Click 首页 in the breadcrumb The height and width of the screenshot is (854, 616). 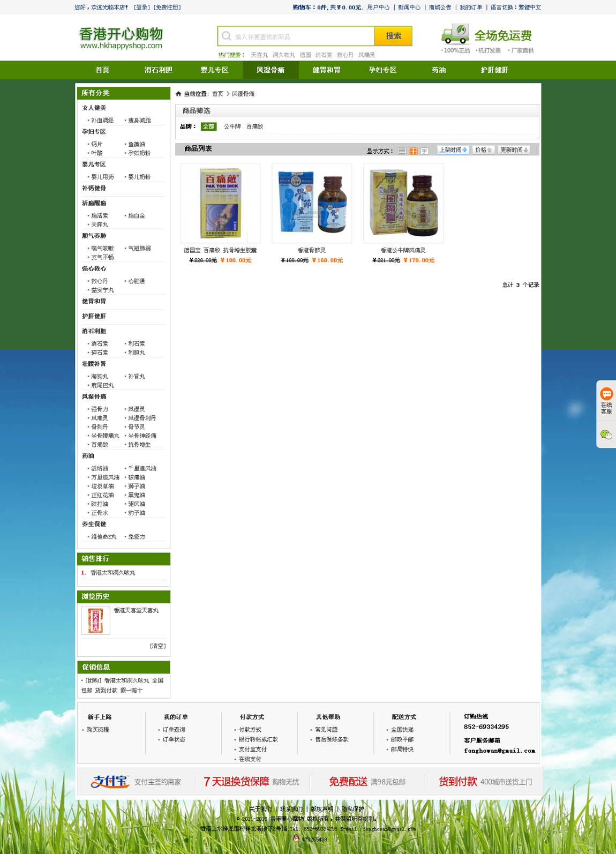217,94
